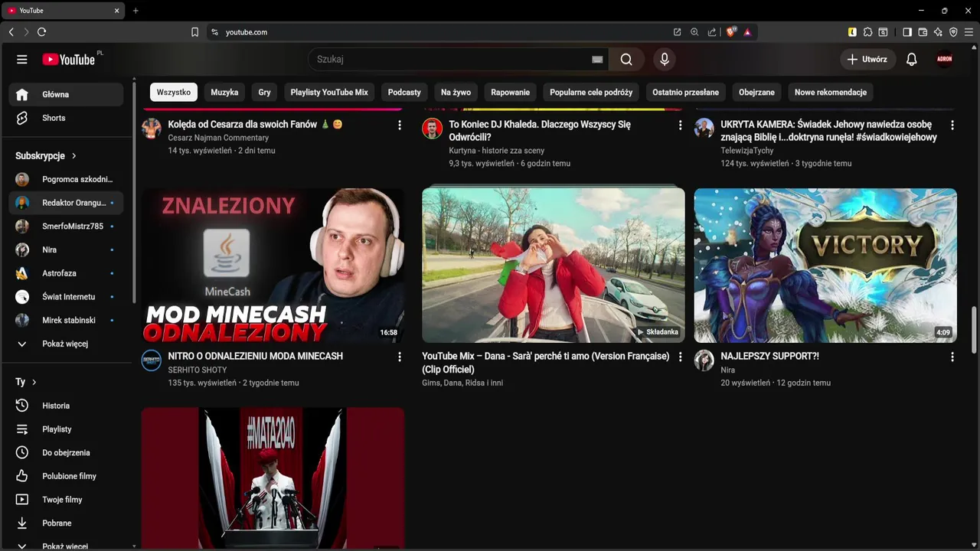Screen dimensions: 980x551
Task: Open options menu for DJ Khaleda video
Action: [x=680, y=125]
